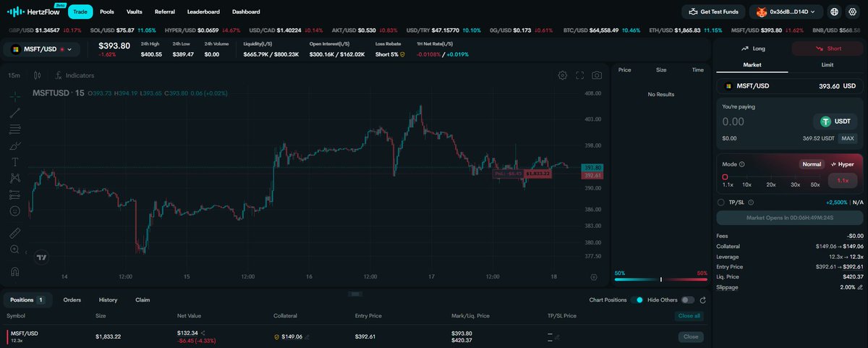Open the 15m timeframe selector
The width and height of the screenshot is (868, 348).
(x=14, y=75)
